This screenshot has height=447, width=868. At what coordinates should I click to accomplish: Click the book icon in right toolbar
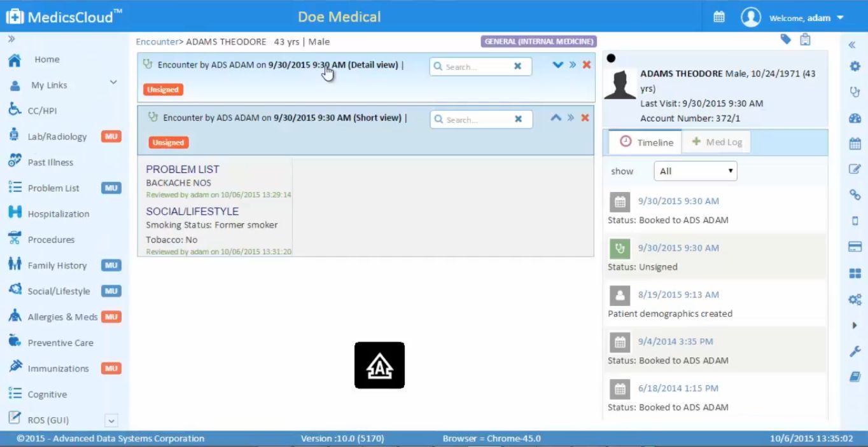tap(855, 377)
